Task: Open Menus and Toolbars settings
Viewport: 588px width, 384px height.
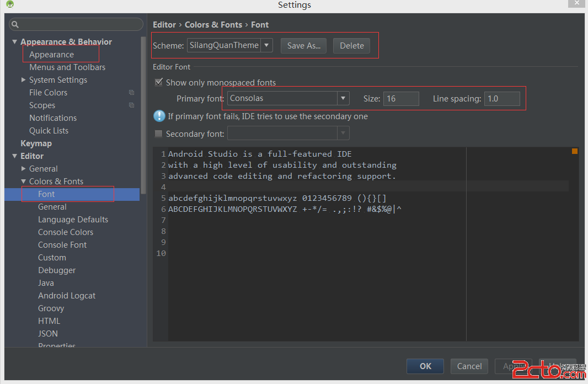Action: (x=67, y=67)
